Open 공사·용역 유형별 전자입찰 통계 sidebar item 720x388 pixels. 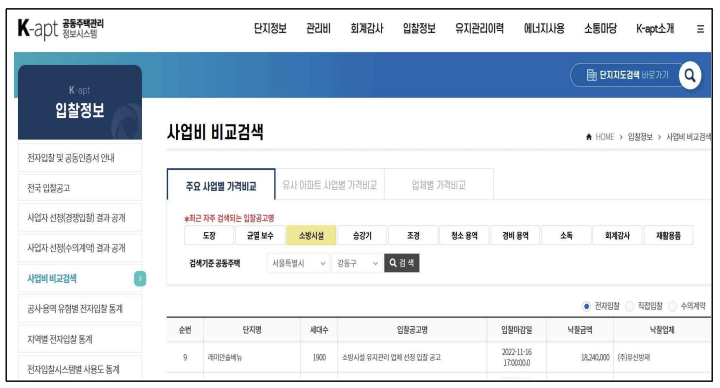coord(80,308)
